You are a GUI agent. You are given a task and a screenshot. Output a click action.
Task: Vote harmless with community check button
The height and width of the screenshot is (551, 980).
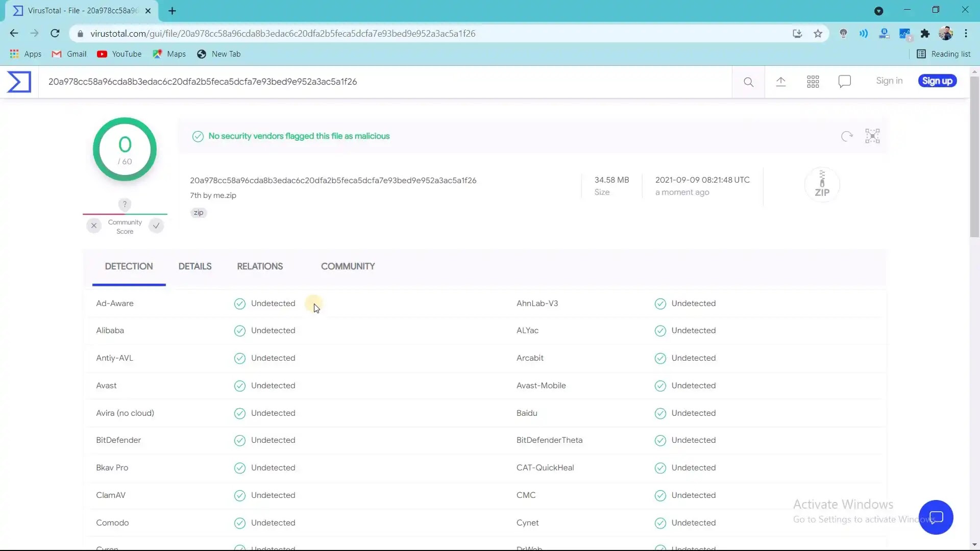tap(156, 226)
